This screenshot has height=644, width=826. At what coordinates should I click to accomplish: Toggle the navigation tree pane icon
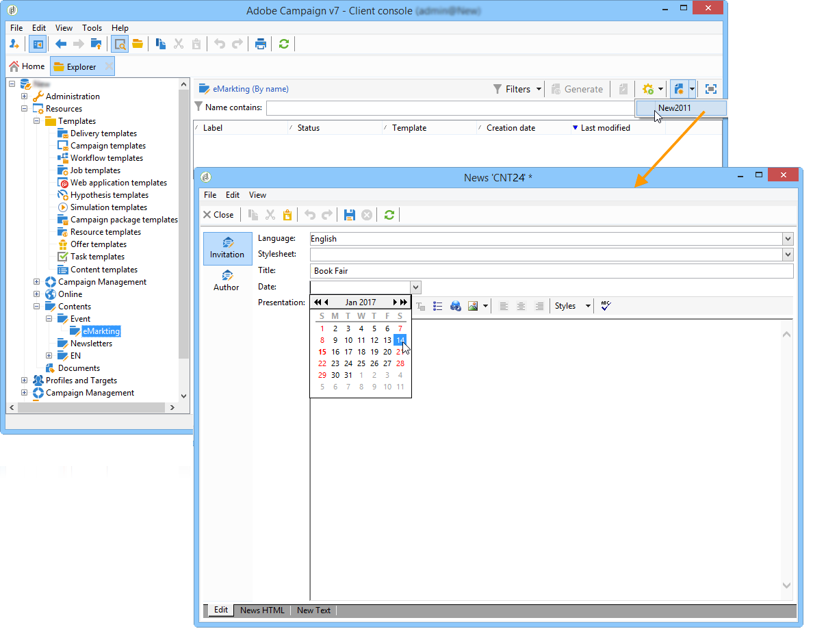point(38,44)
